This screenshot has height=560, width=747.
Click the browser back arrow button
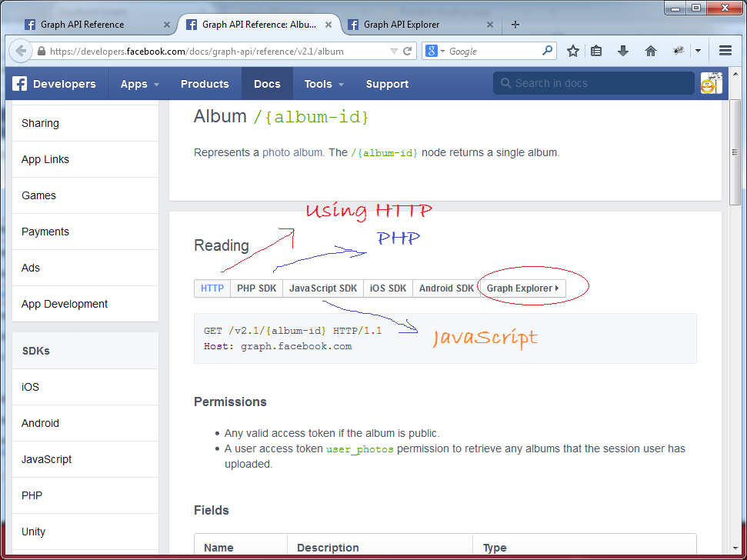pyautogui.click(x=21, y=51)
